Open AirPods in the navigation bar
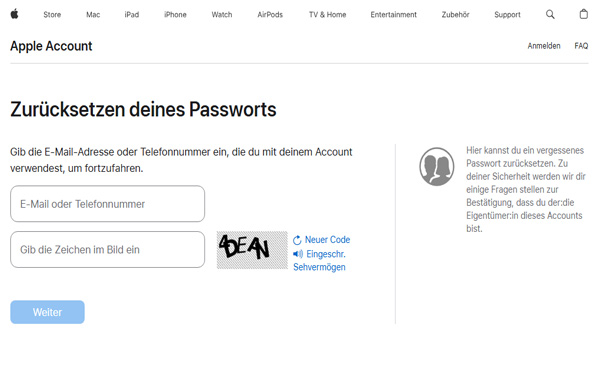 click(x=270, y=15)
